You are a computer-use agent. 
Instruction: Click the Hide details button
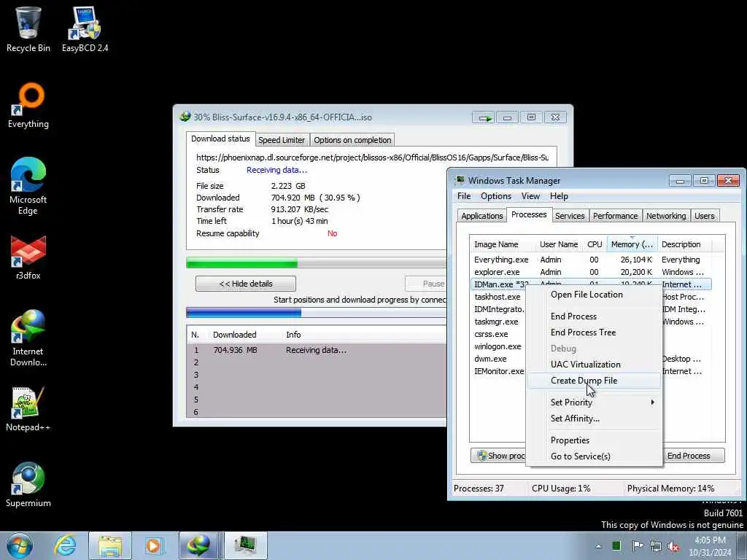pyautogui.click(x=246, y=284)
